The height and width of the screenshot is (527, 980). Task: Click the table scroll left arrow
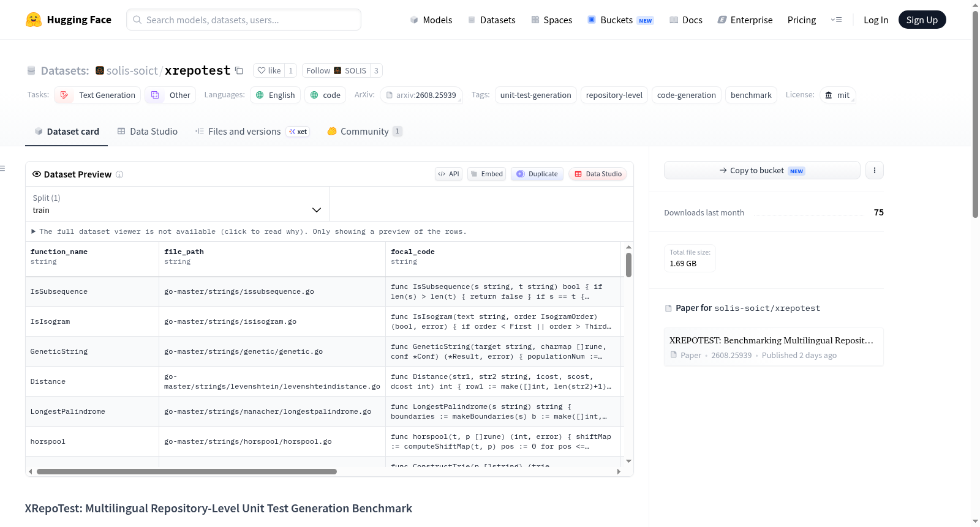point(30,471)
